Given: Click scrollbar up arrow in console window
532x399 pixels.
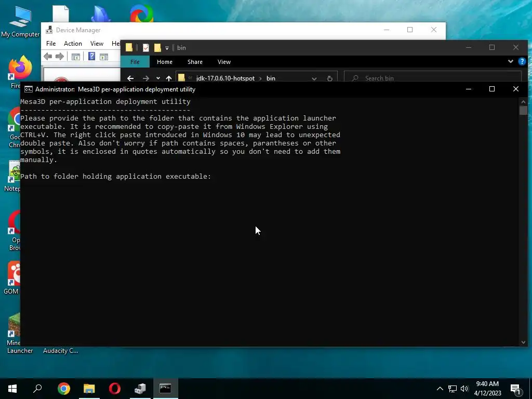Looking at the screenshot, I should (523, 102).
